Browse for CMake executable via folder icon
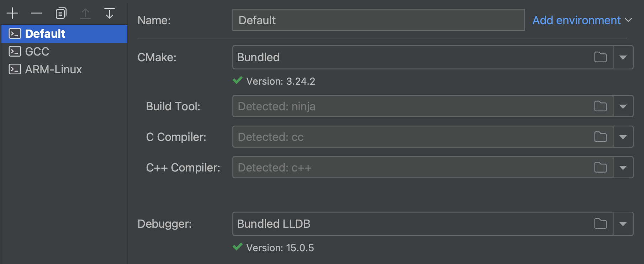The width and height of the screenshot is (644, 264). pyautogui.click(x=600, y=57)
